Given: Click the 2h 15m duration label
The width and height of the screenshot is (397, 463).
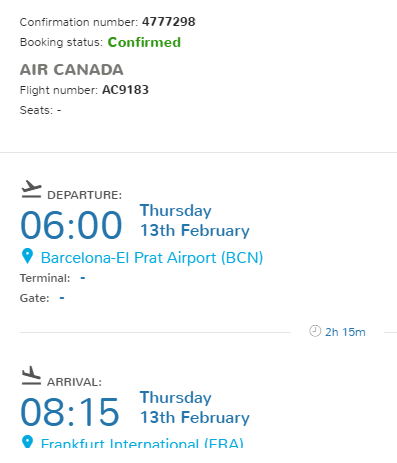Looking at the screenshot, I should pos(345,332).
